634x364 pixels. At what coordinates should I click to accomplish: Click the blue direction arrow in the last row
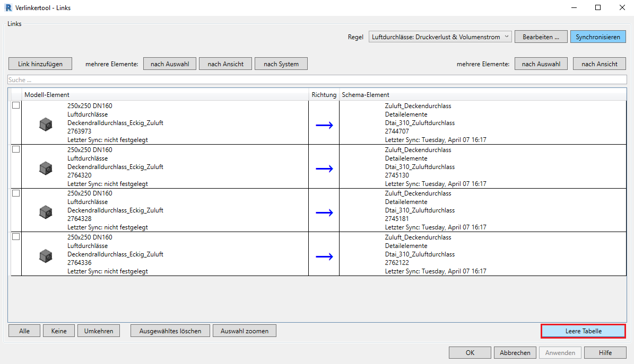[x=324, y=256]
